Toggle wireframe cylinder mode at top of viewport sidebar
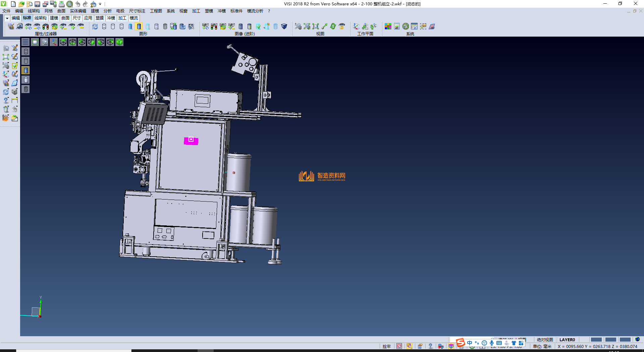The height and width of the screenshot is (352, 644). (26, 51)
